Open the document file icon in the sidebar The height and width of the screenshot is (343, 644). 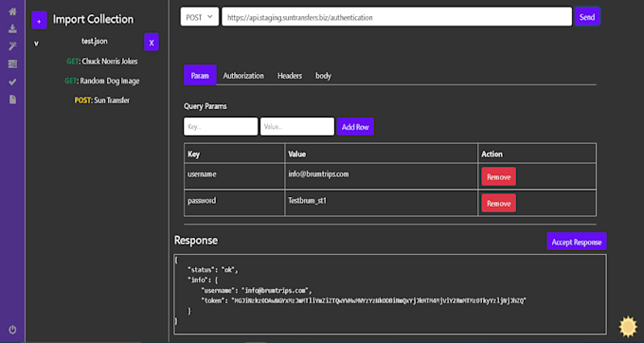click(x=12, y=99)
